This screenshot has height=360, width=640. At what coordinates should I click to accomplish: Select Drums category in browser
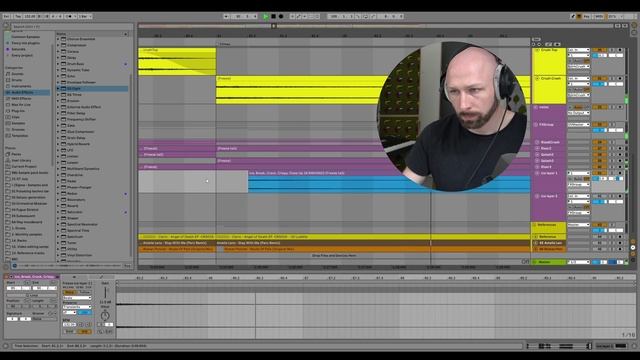point(17,80)
